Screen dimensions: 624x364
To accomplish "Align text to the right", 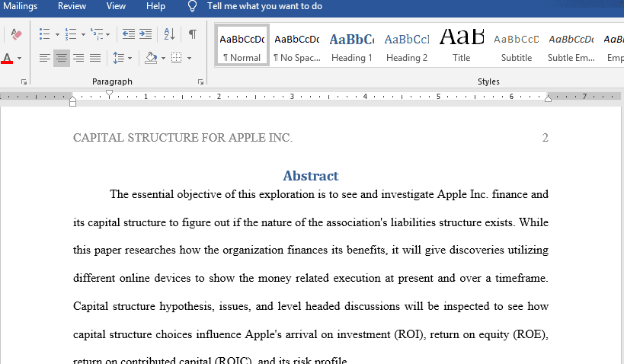I will [x=78, y=58].
